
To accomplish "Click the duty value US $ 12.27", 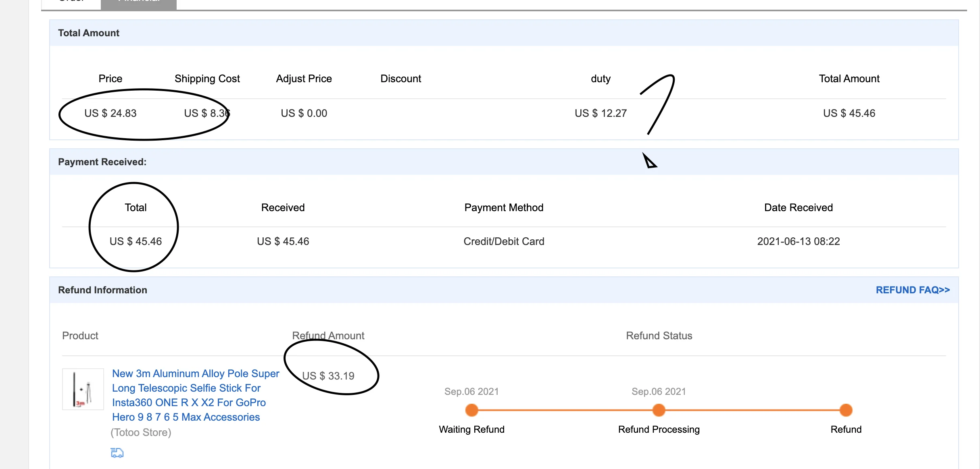I will point(601,113).
